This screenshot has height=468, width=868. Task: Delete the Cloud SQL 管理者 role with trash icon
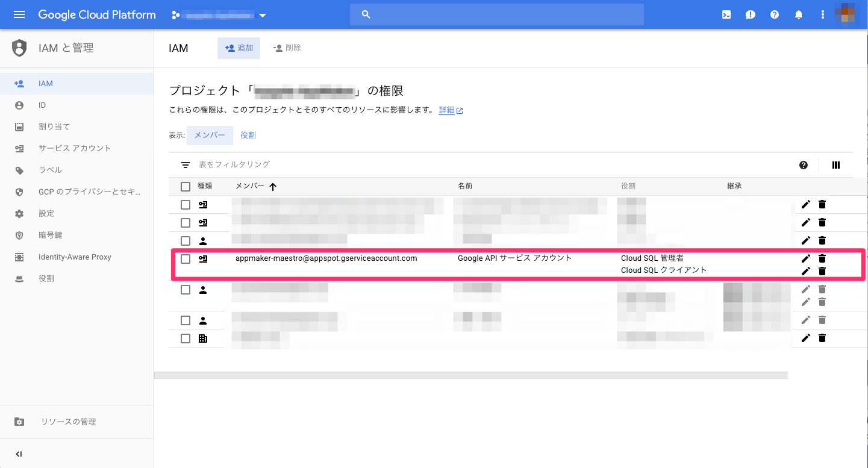click(822, 258)
